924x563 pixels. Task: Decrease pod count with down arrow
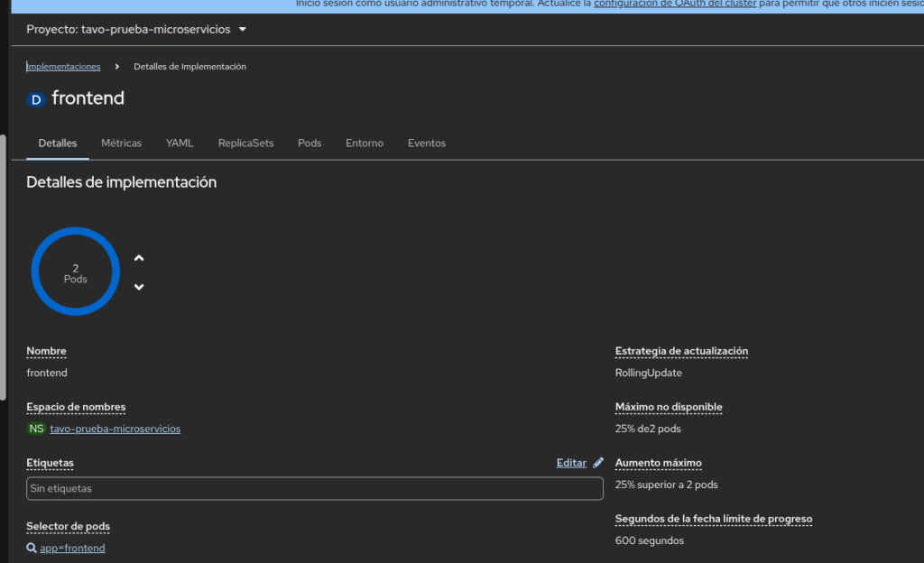139,287
